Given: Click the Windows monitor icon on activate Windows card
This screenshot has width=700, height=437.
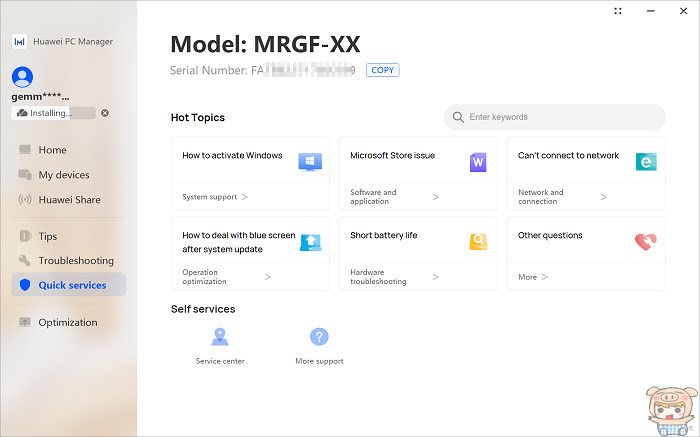Looking at the screenshot, I should pyautogui.click(x=310, y=162).
